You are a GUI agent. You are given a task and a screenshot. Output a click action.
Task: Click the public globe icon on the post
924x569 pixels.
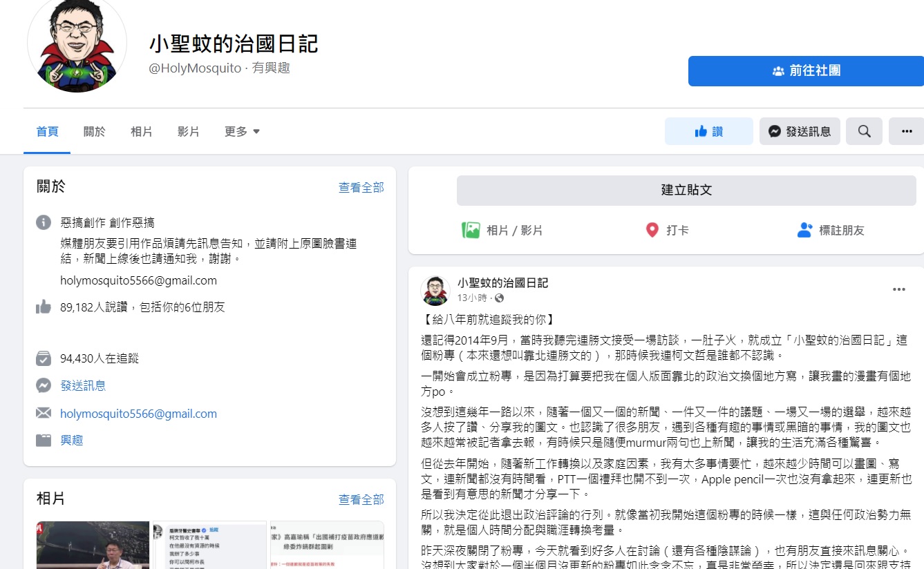(x=499, y=298)
